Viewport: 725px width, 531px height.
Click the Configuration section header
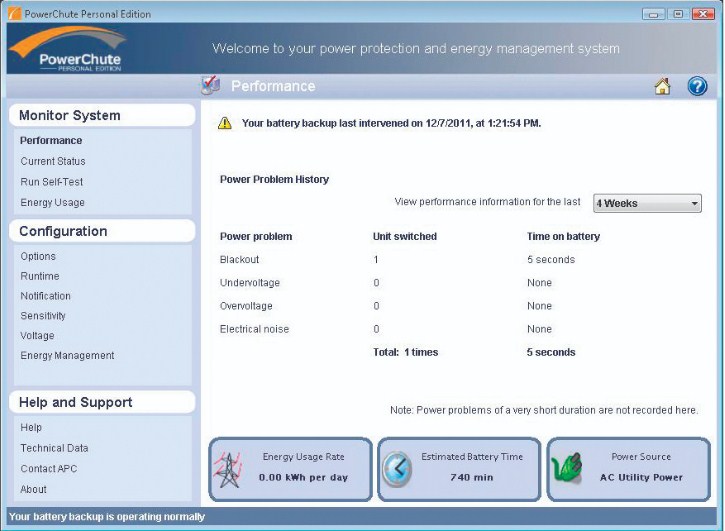102,231
